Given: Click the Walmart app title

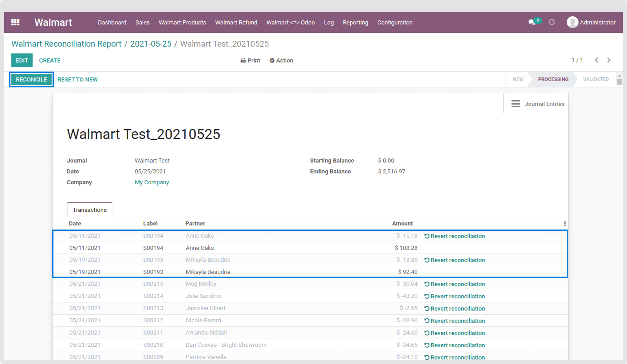Looking at the screenshot, I should click(x=53, y=22).
